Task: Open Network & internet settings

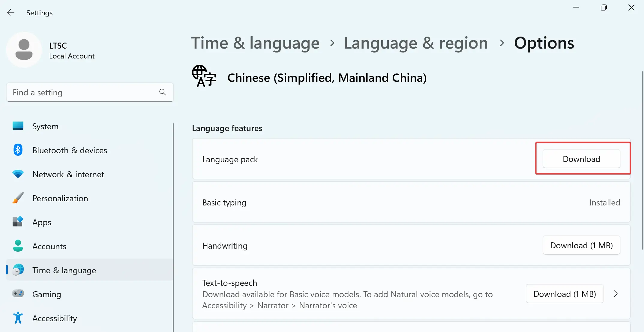Action: [68, 174]
